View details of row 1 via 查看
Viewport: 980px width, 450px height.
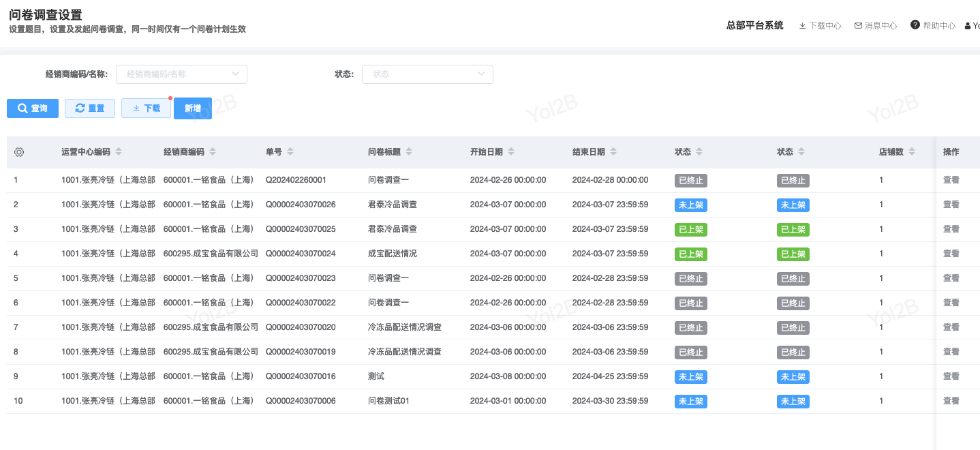point(951,180)
